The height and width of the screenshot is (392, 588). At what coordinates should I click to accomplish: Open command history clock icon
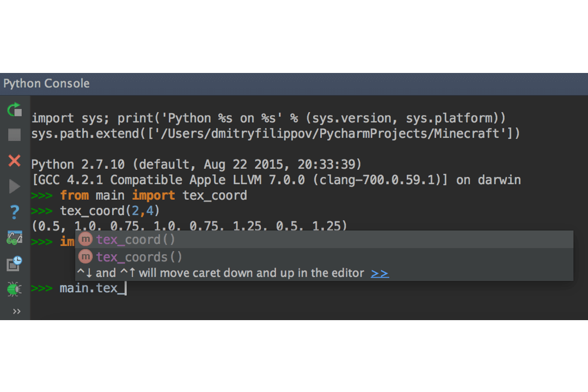pos(15,264)
